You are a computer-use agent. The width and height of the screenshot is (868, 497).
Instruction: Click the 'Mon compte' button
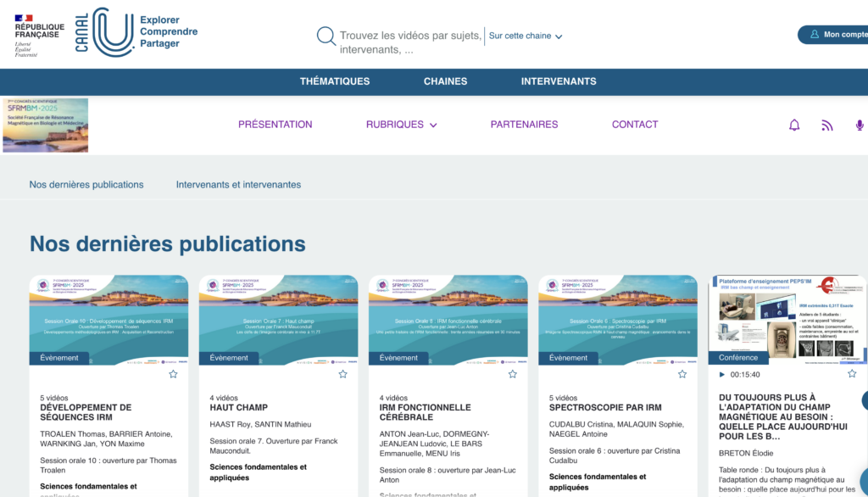(x=835, y=35)
